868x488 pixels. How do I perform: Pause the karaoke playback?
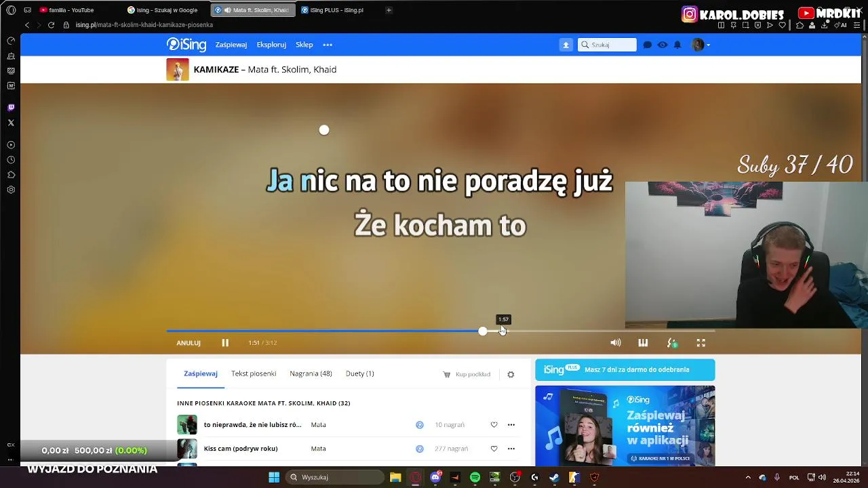(225, 343)
